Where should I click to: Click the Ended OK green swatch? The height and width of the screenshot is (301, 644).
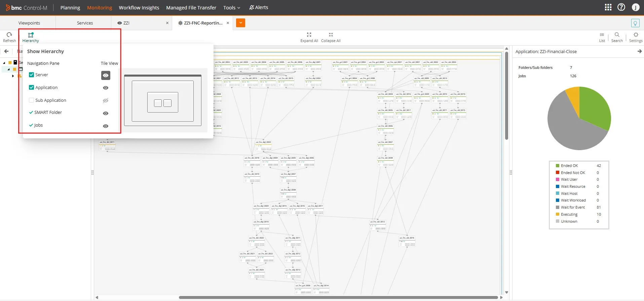[x=558, y=166]
